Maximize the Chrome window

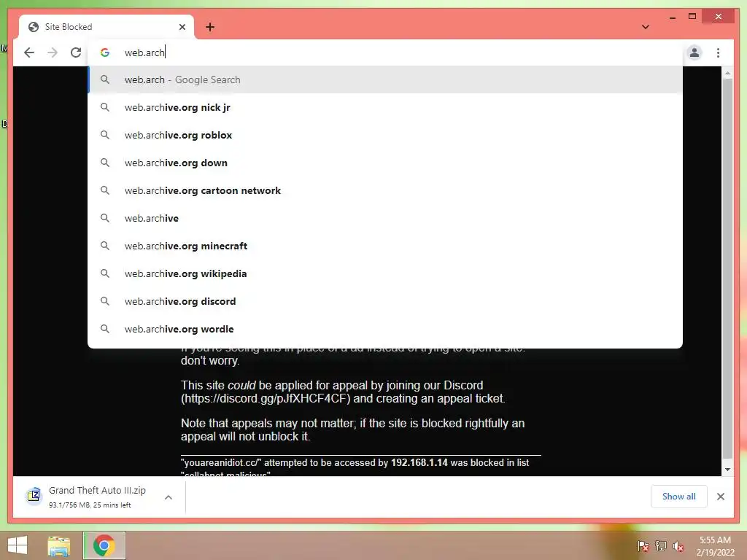692,17
